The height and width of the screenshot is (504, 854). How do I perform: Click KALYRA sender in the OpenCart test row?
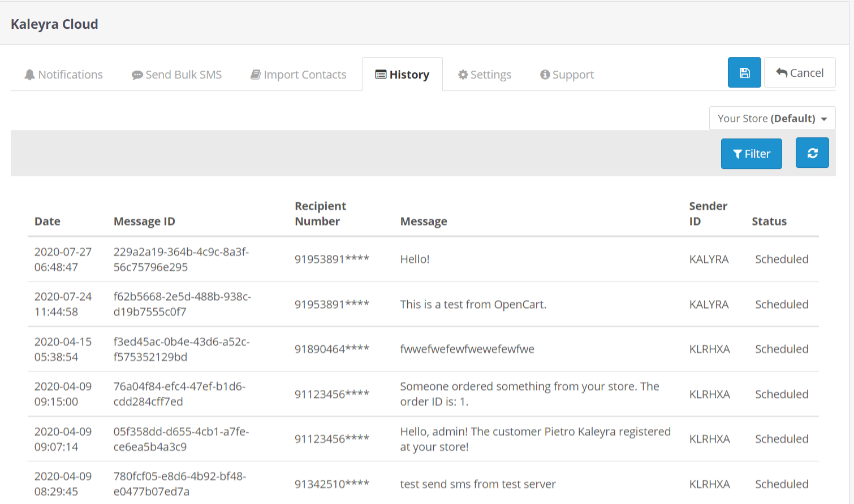pos(709,305)
